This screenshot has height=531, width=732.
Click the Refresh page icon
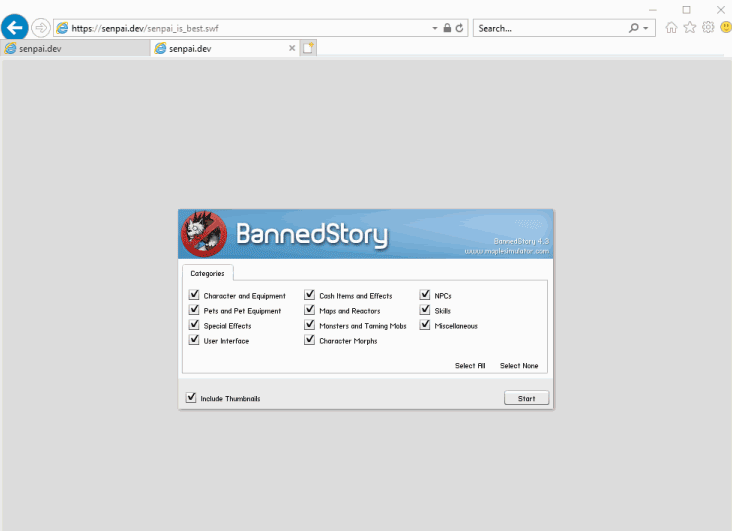click(x=459, y=28)
